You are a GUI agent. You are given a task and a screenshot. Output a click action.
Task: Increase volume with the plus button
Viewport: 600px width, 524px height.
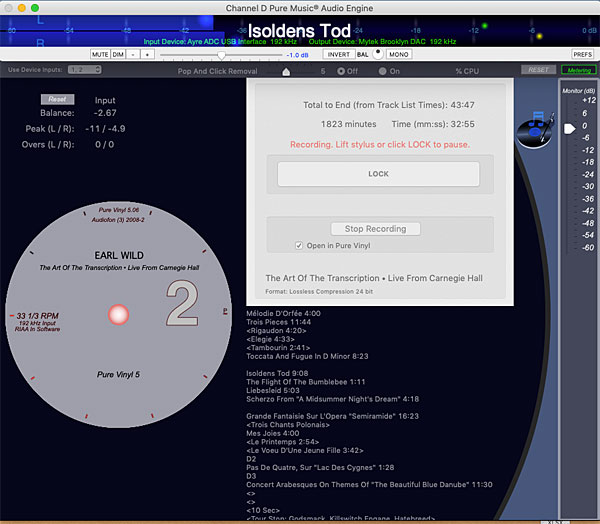pos(147,54)
